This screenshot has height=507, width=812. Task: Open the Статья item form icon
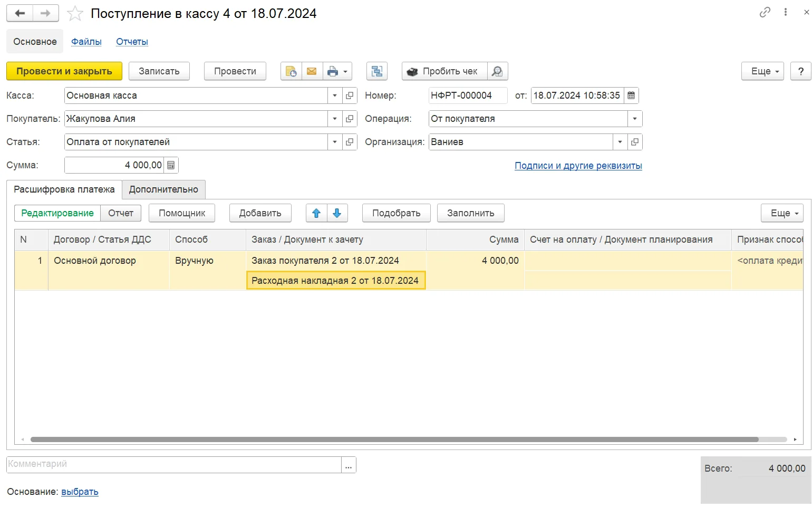(350, 142)
